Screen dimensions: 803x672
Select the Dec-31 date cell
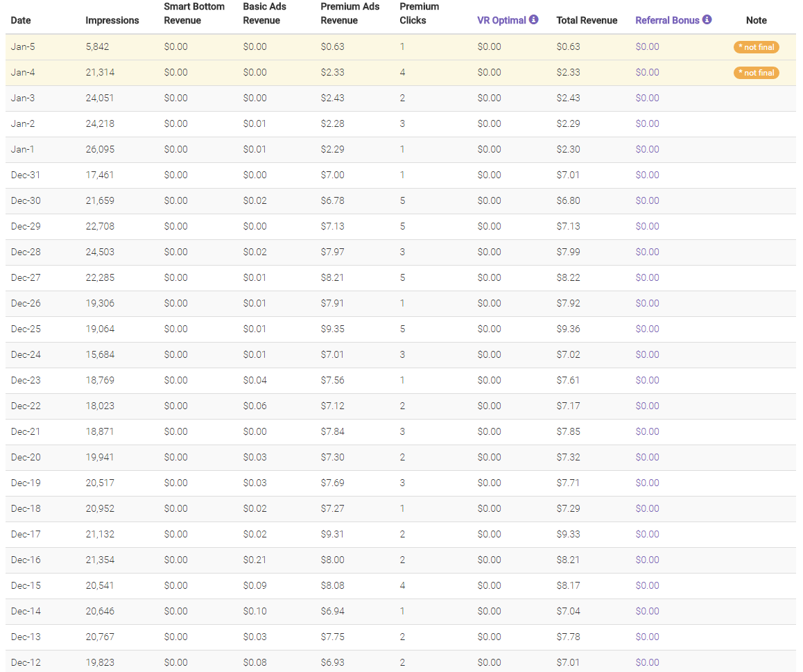click(26, 175)
